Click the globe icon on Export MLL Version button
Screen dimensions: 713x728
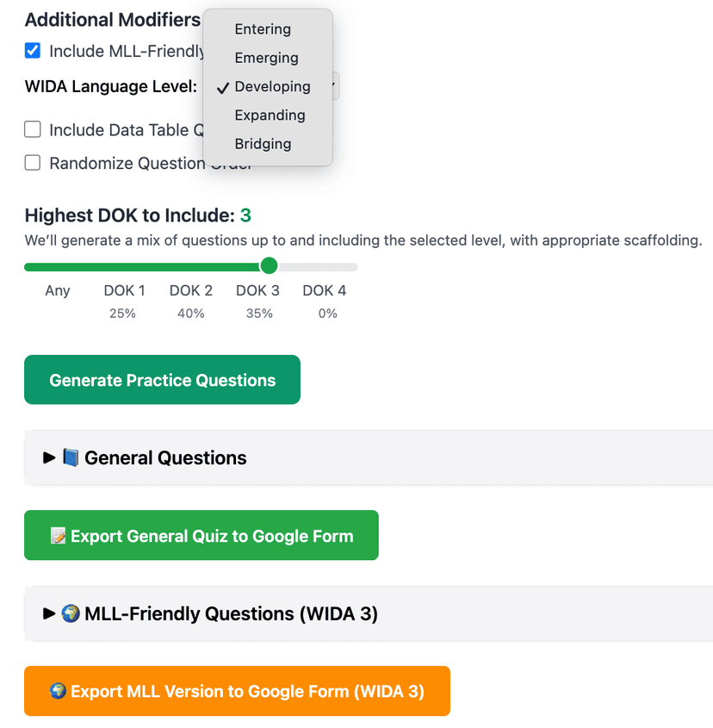tap(58, 691)
